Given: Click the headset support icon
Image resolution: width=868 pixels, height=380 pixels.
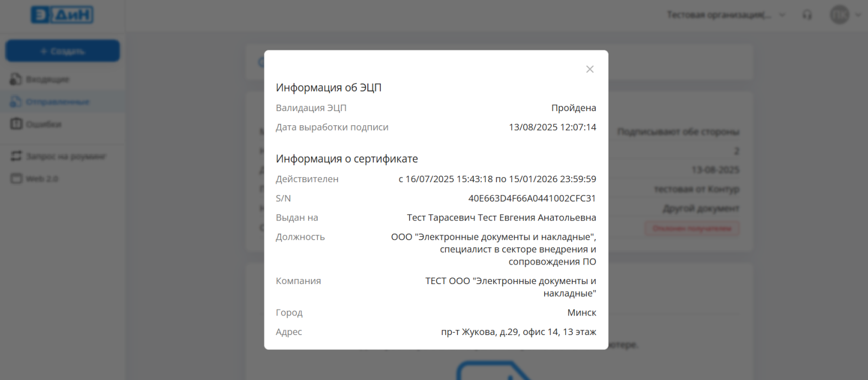Looking at the screenshot, I should coord(807,15).
